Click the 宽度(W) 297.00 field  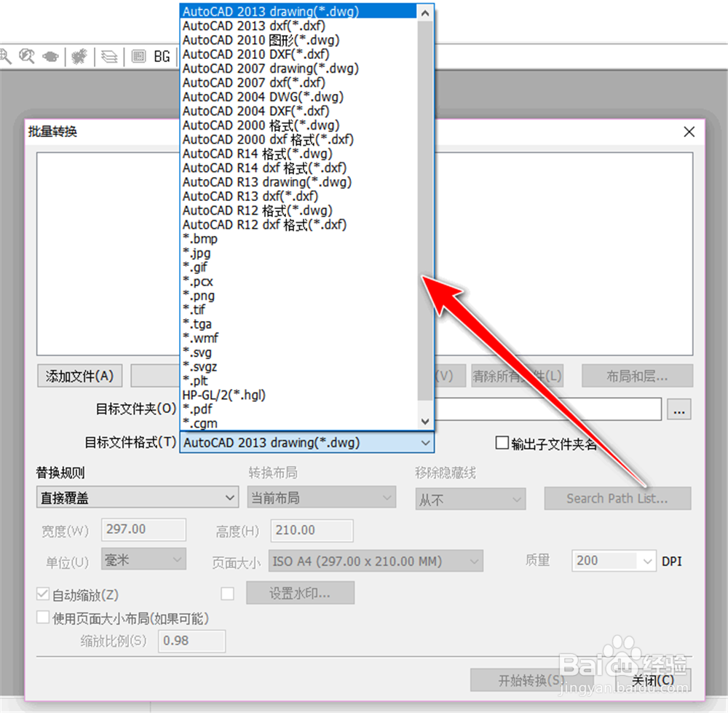143,529
